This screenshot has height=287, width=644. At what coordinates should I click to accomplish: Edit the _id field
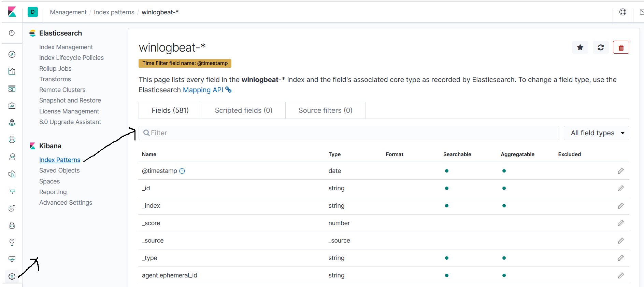620,188
